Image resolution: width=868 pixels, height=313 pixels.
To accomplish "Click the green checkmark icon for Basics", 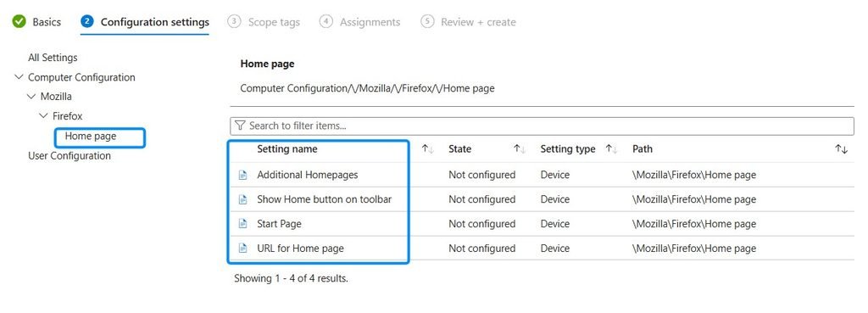I will coord(19,21).
